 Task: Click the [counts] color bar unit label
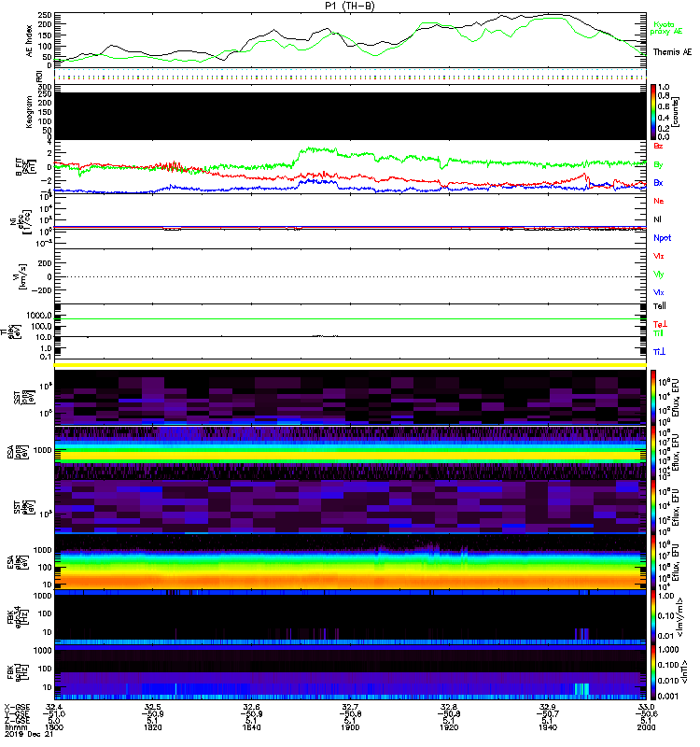676,112
